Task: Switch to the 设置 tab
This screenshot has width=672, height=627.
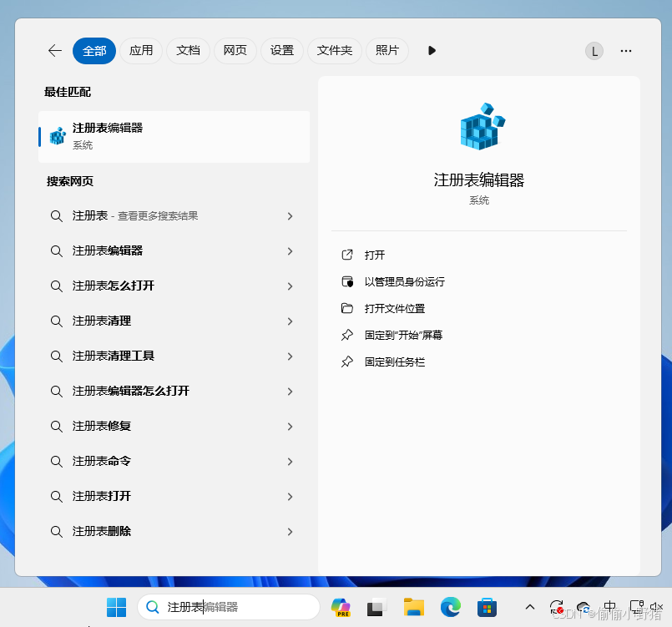Action: point(282,51)
